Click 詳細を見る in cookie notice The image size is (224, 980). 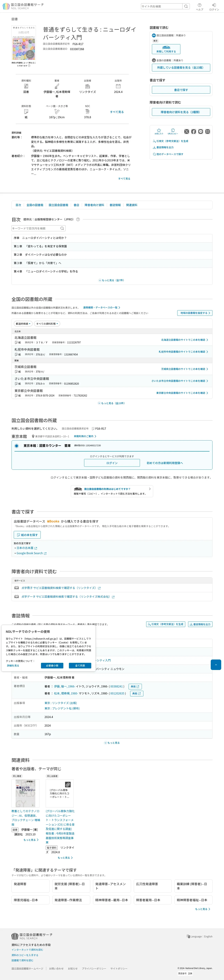13,666
